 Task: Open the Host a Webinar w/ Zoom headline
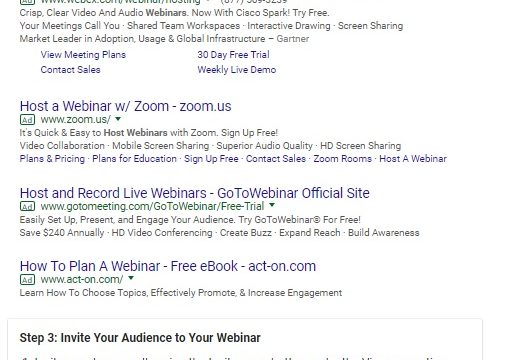125,106
